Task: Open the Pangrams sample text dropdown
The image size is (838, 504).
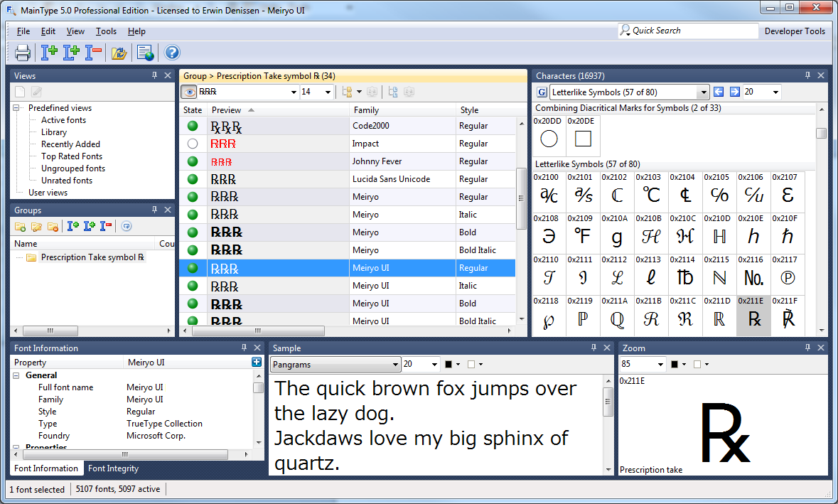Action: click(395, 365)
